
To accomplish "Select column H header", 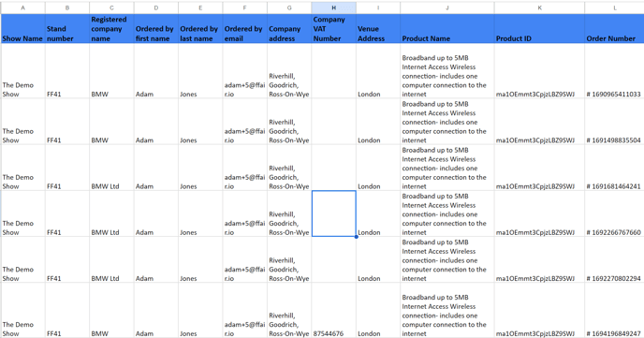I will coord(333,7).
